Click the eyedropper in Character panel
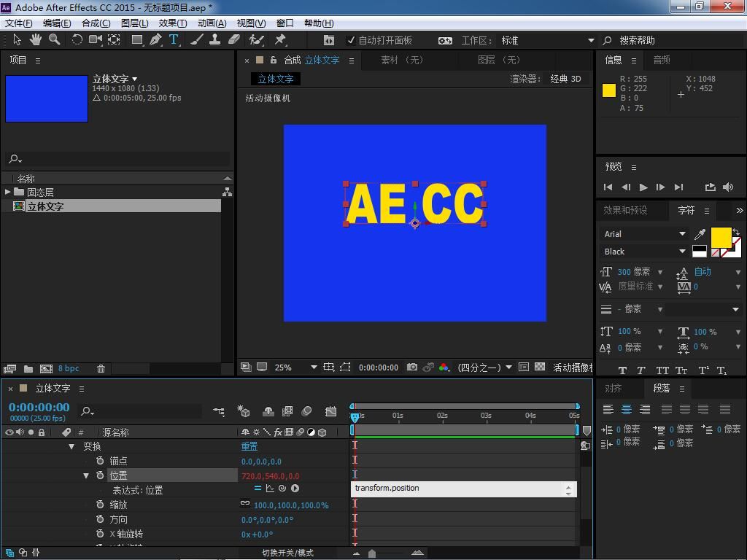Viewport: 747px width, 560px height. tap(700, 234)
